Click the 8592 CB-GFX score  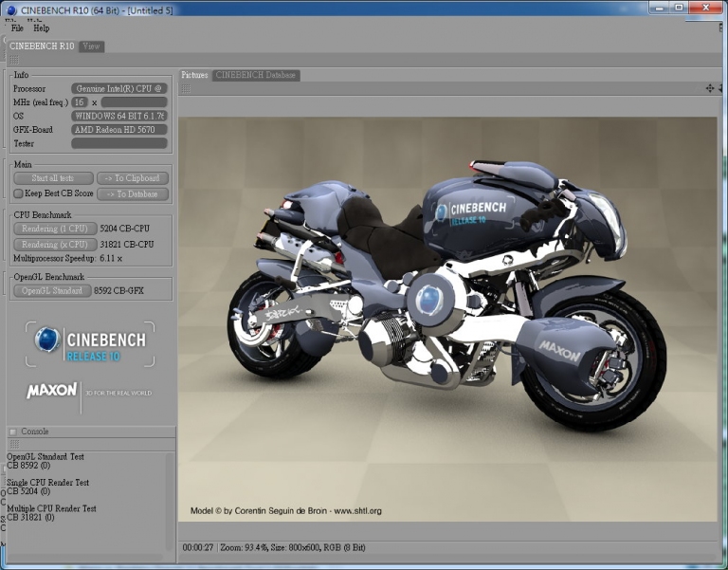pyautogui.click(x=118, y=291)
